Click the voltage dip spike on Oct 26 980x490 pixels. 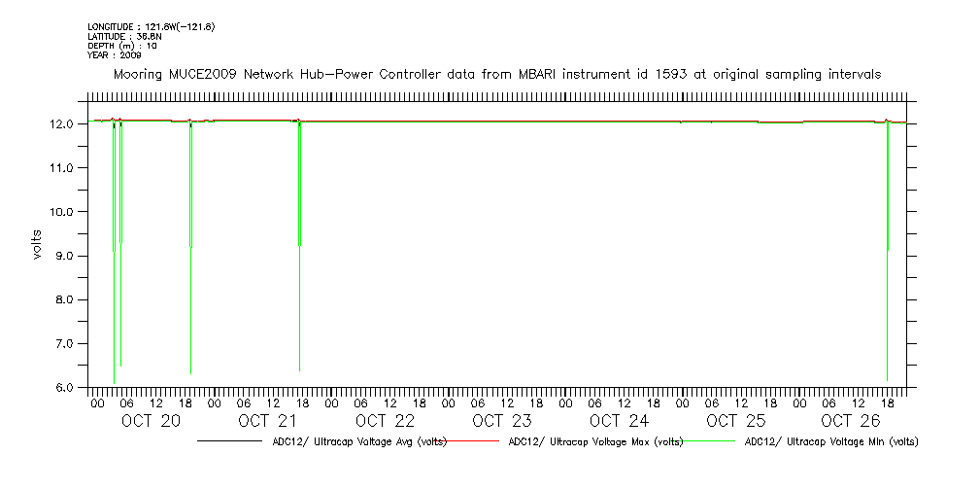click(x=888, y=253)
